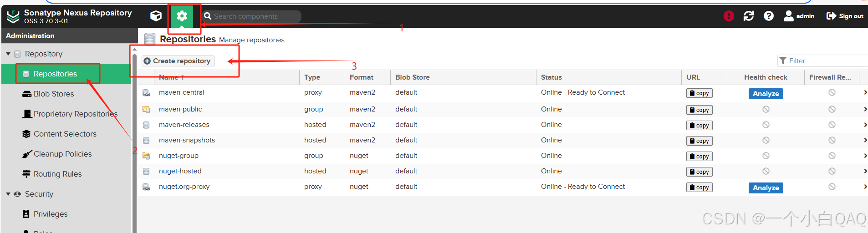Open Blob Stores in the sidebar

[x=54, y=94]
